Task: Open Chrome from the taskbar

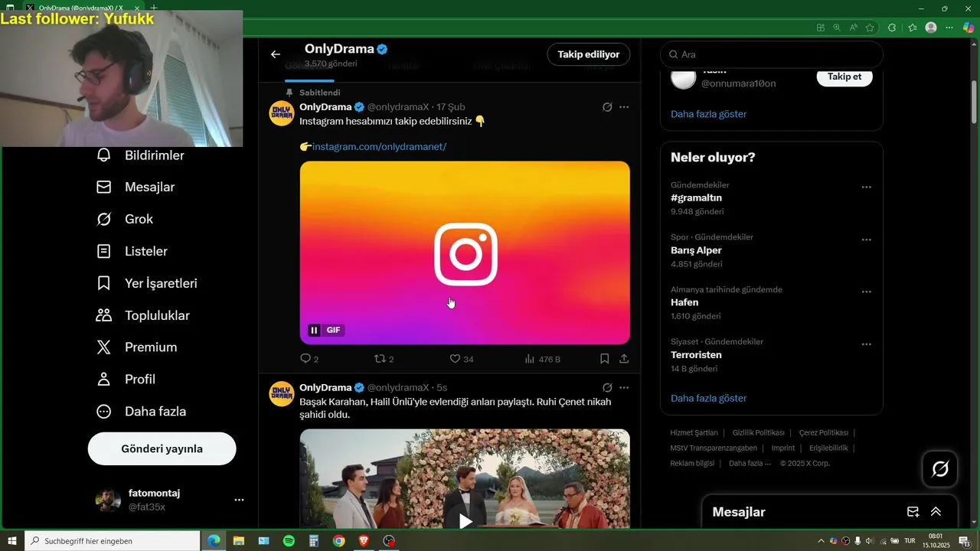Action: tap(338, 541)
